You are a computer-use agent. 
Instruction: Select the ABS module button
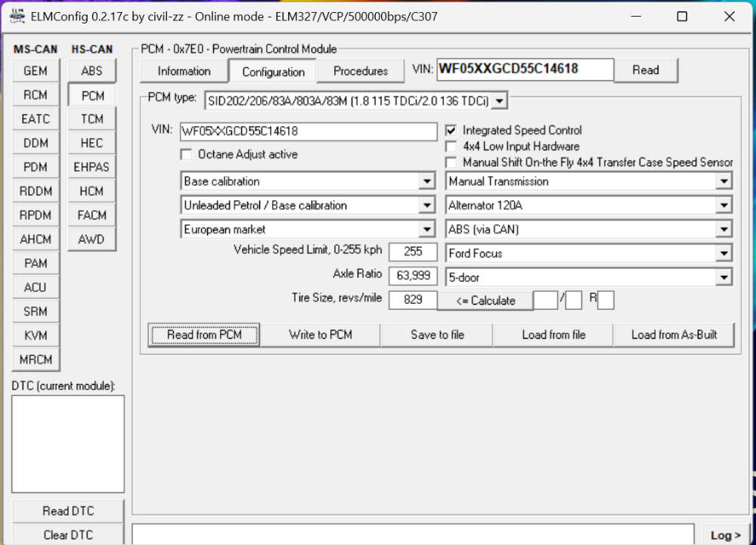tap(91, 71)
